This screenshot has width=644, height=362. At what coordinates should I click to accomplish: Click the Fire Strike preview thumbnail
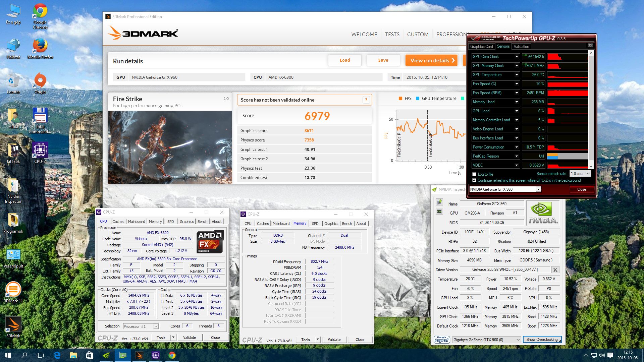click(x=170, y=147)
